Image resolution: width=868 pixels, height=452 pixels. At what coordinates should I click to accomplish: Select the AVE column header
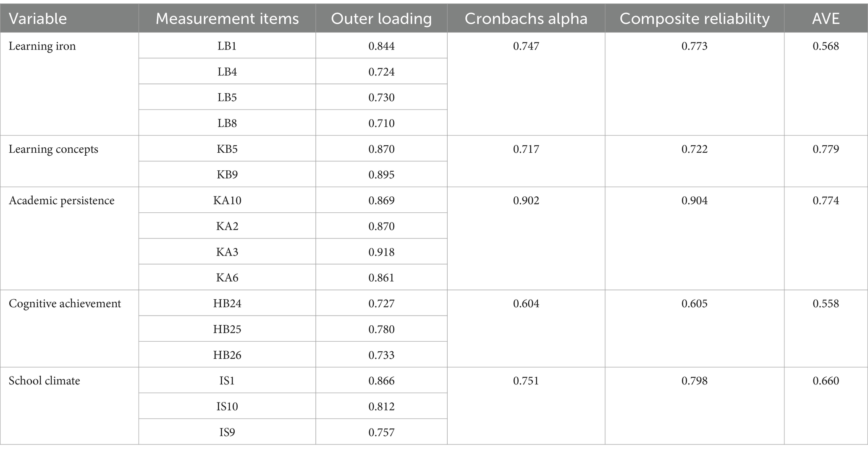pyautogui.click(x=826, y=18)
